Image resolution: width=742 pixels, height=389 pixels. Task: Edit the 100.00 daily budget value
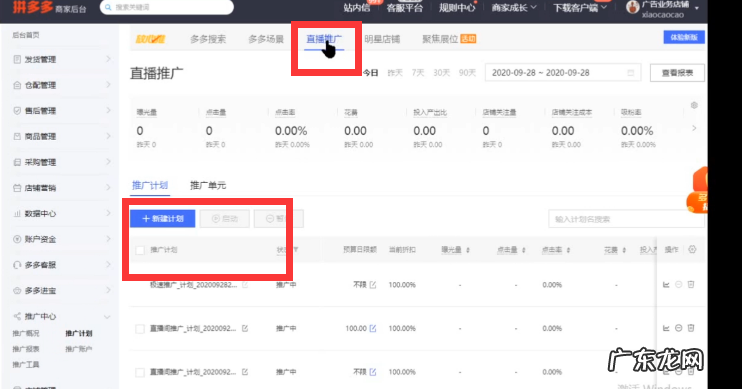click(x=373, y=328)
